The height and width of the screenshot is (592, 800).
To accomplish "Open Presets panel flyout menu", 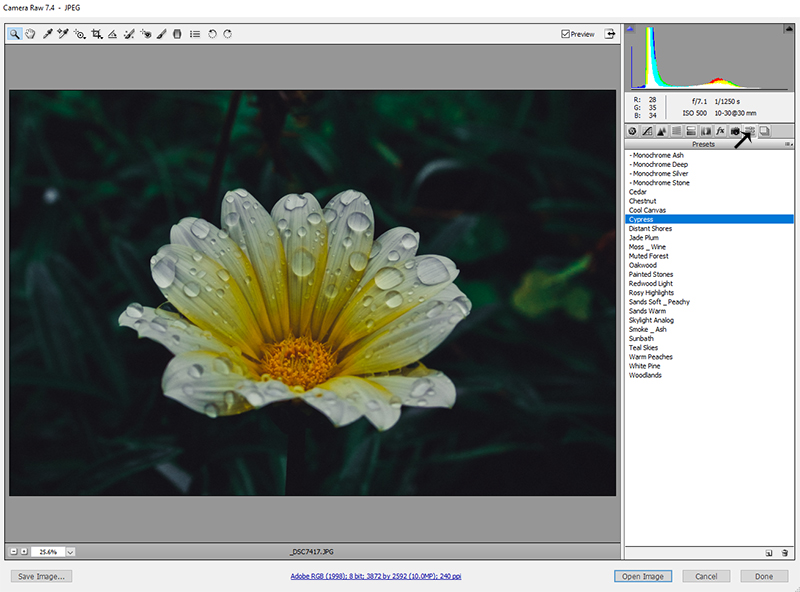I will click(788, 144).
